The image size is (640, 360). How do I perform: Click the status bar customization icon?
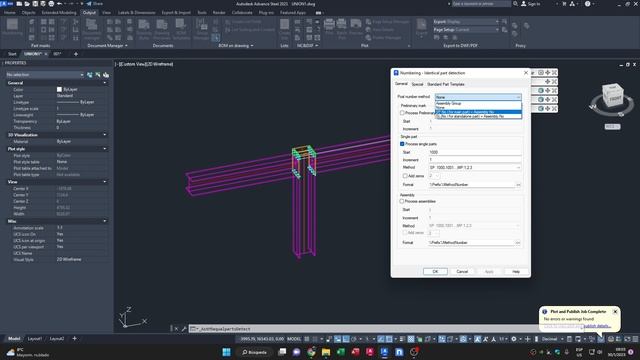[635, 339]
